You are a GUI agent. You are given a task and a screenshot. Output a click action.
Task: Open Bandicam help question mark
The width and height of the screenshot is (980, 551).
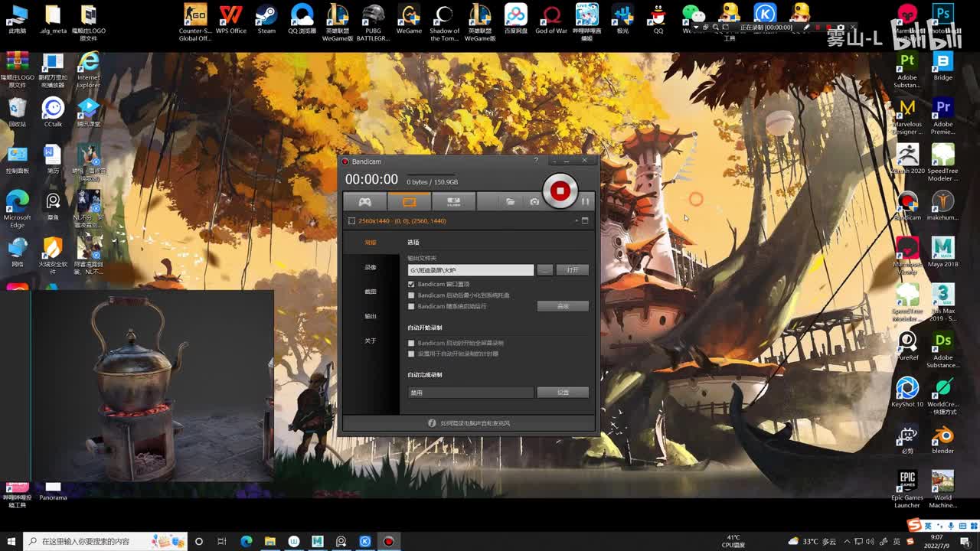coord(536,161)
